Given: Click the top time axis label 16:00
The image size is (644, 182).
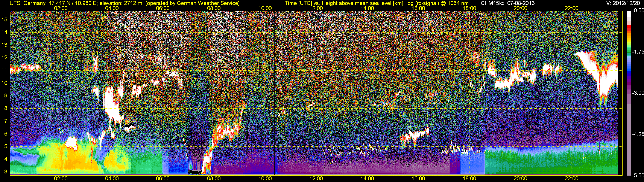Looking at the screenshot, I should pyautogui.click(x=418, y=8).
